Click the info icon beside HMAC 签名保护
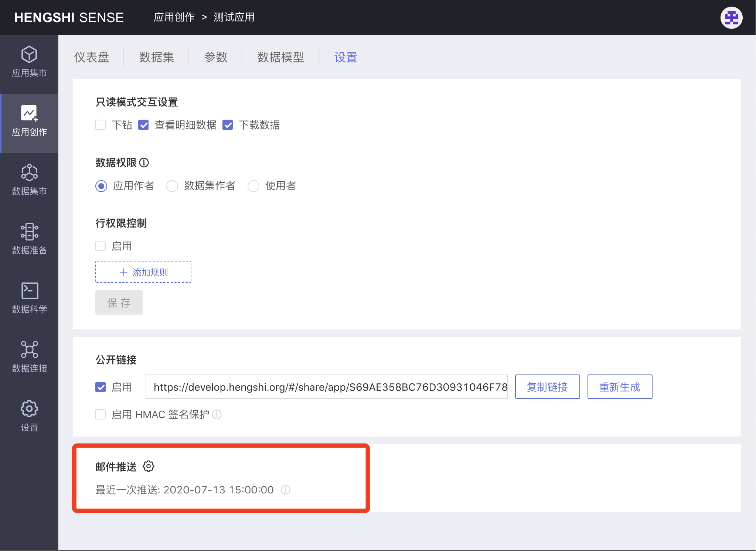 [x=217, y=414]
